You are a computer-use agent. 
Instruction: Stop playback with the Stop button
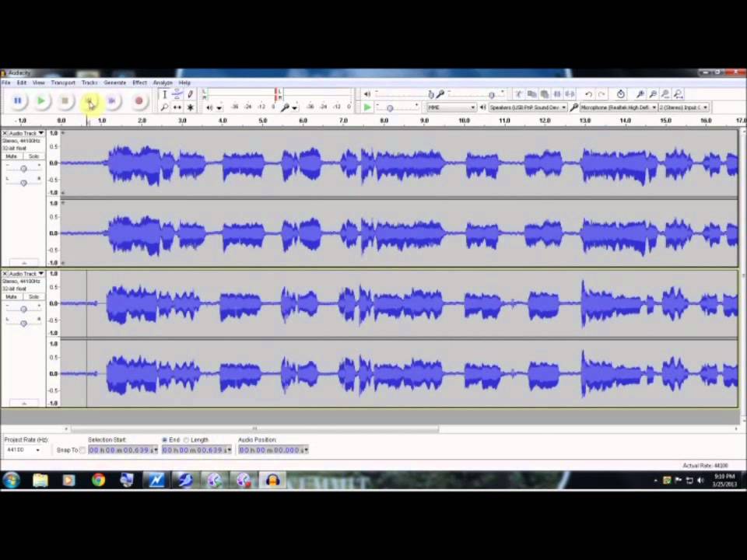65,101
